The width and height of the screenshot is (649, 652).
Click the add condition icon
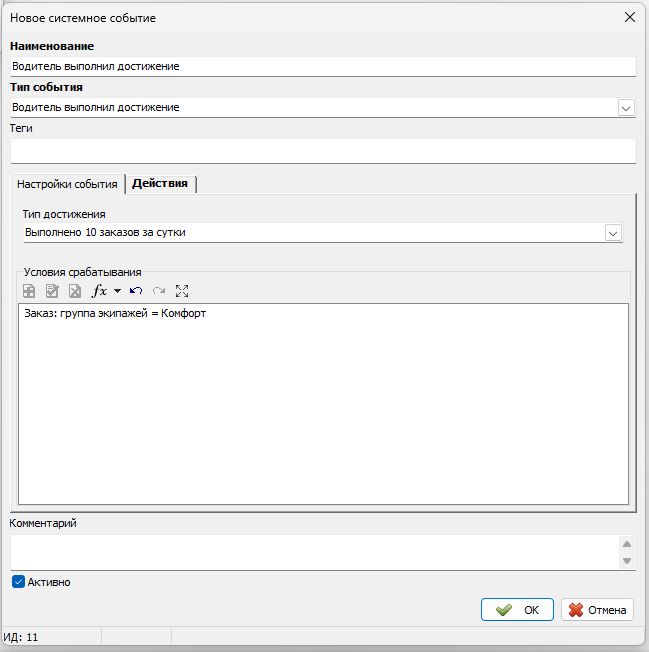coord(29,291)
